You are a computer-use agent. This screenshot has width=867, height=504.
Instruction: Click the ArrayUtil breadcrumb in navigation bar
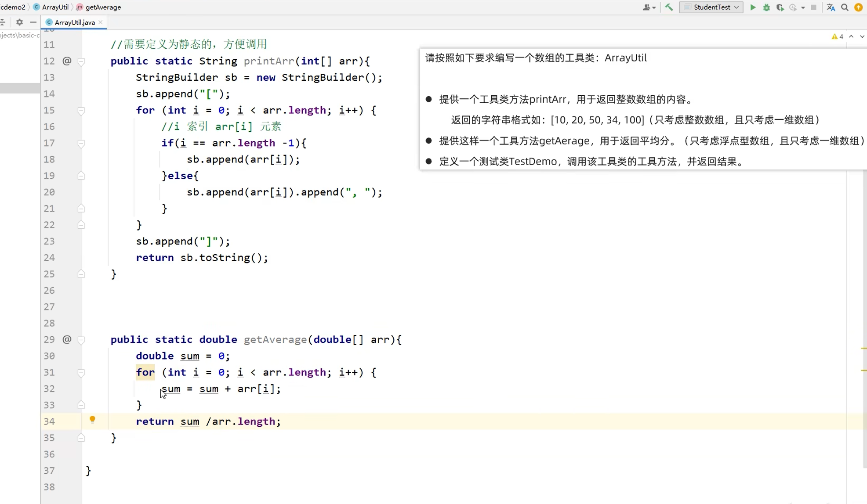coord(55,7)
